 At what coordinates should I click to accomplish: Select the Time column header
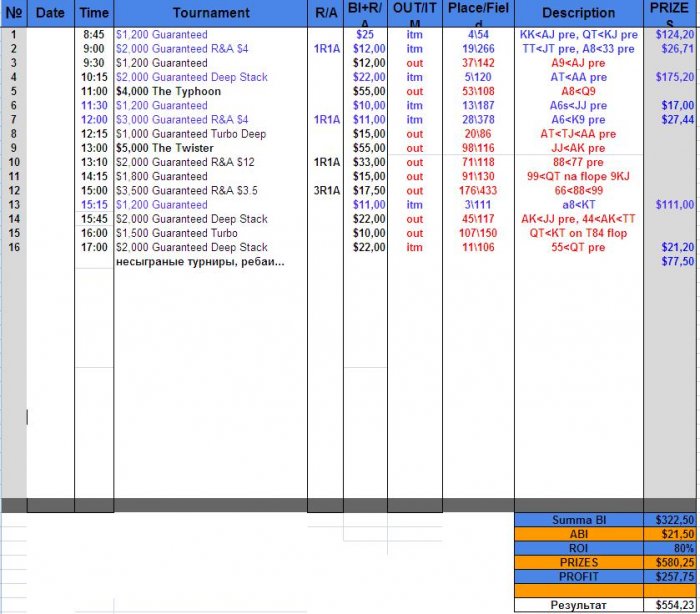94,13
